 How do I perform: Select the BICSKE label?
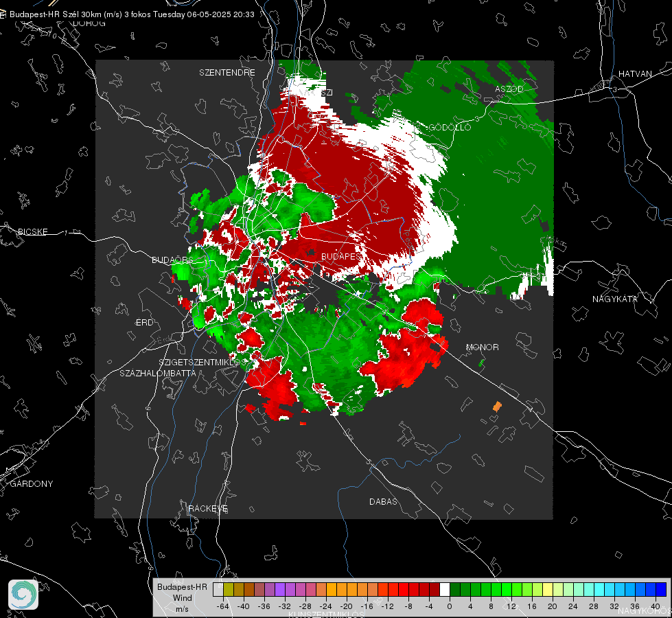(32, 231)
